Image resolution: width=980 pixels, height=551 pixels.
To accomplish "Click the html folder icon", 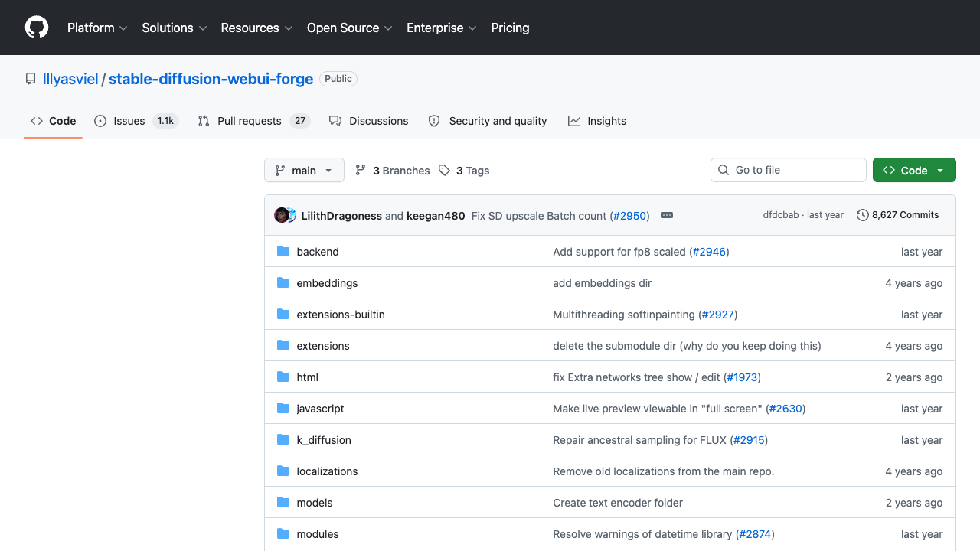I will coord(283,377).
